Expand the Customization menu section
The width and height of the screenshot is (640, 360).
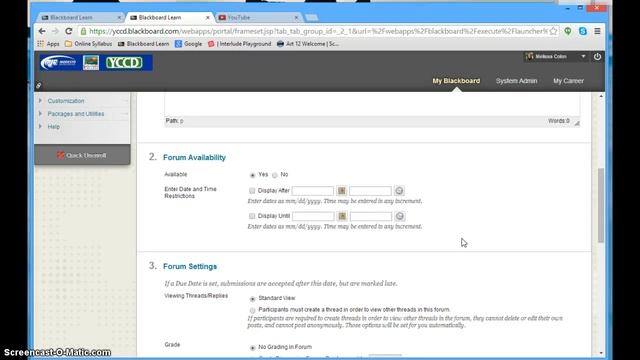coord(40,100)
